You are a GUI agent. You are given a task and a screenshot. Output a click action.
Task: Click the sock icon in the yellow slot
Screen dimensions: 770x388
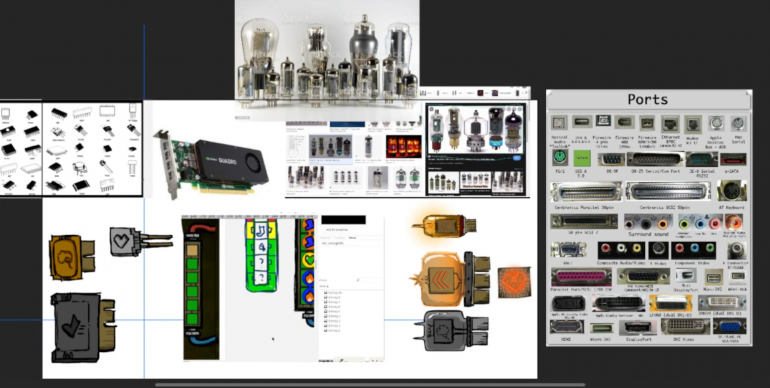point(262,229)
